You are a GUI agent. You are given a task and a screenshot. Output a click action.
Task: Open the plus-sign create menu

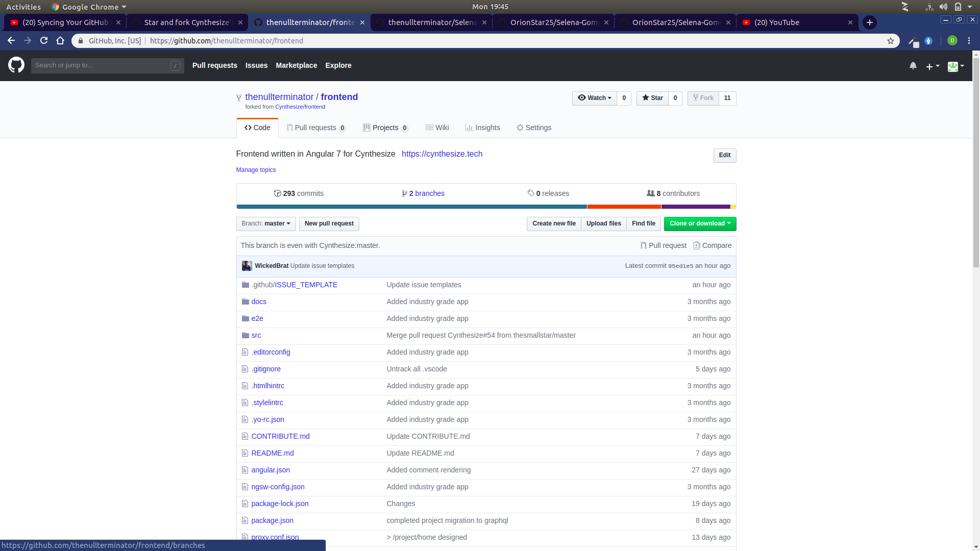[x=932, y=66]
